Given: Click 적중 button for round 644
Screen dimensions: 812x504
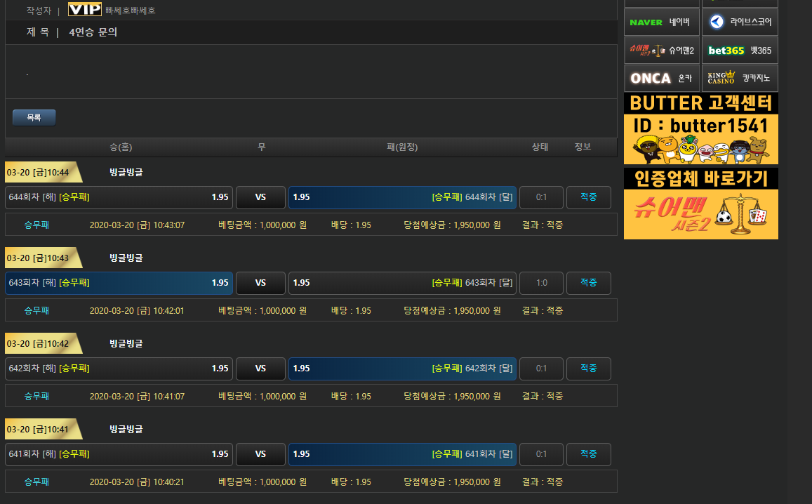Looking at the screenshot, I should point(588,197).
